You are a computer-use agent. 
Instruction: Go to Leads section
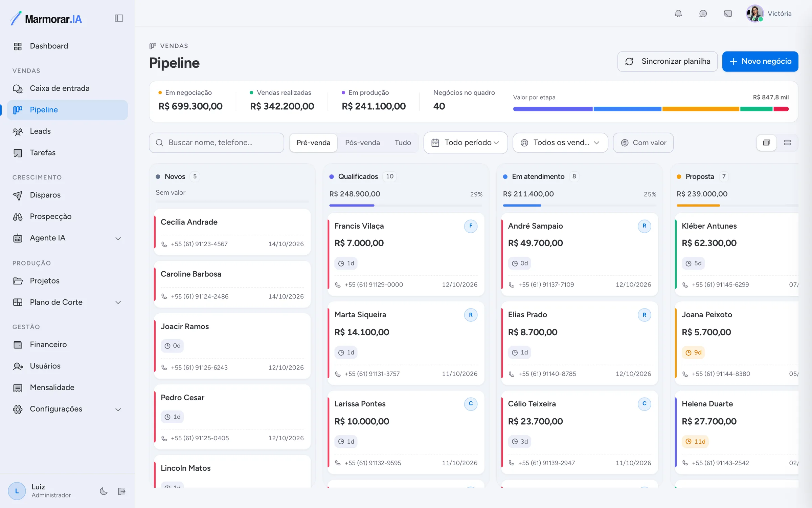[x=67, y=131]
